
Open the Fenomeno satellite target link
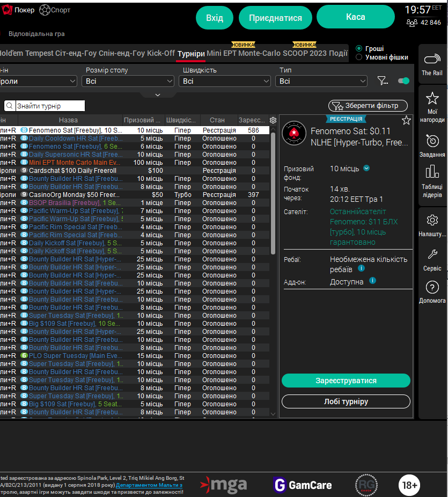(364, 227)
